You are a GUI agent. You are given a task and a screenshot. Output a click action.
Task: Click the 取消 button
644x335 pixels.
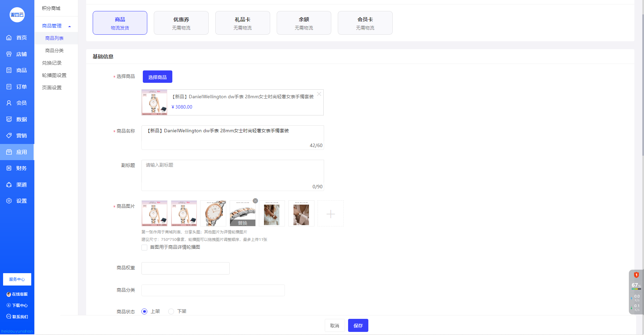[x=335, y=326]
